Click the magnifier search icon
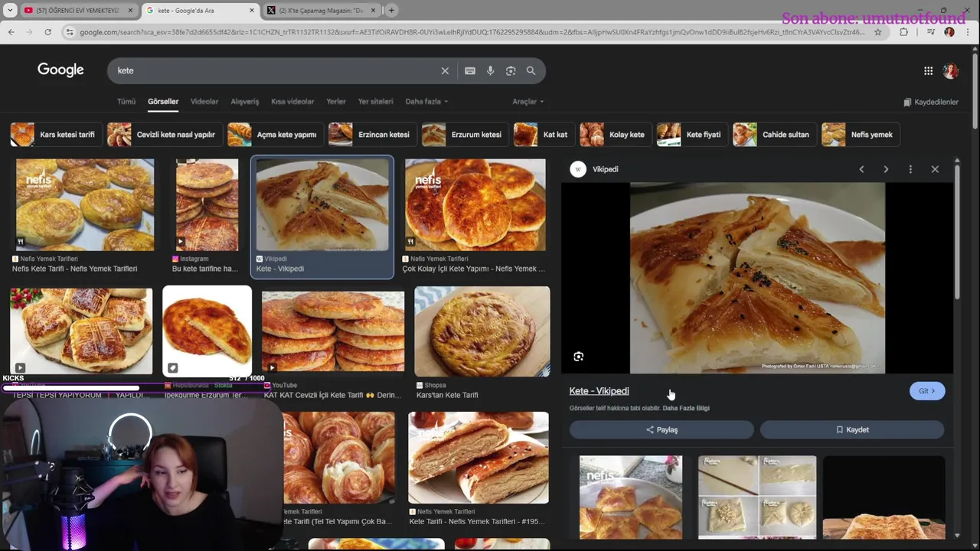Image resolution: width=980 pixels, height=551 pixels. [x=531, y=70]
